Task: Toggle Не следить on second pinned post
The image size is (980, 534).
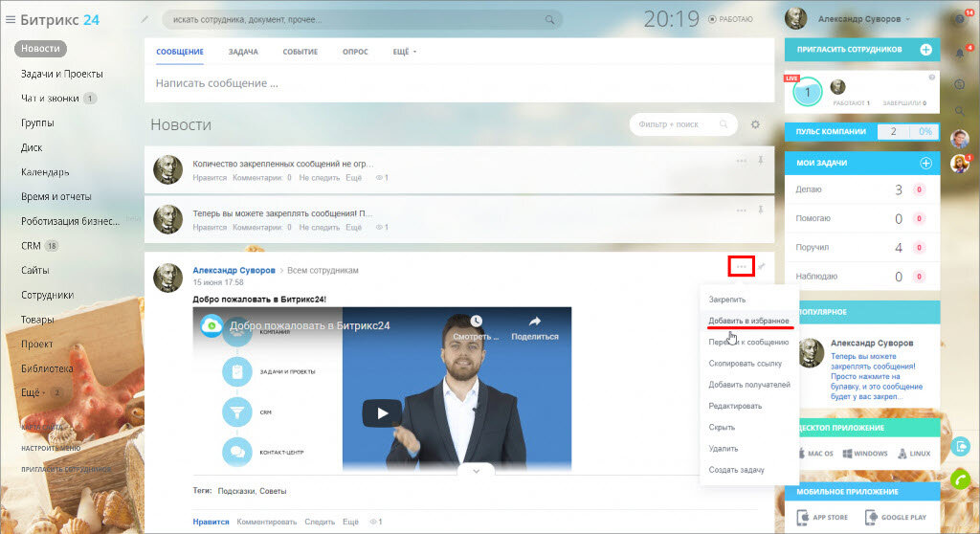Action: point(319,227)
